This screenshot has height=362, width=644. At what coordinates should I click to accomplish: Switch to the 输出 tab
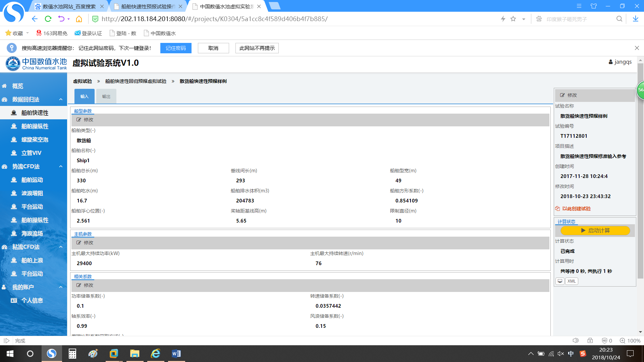coord(106,97)
